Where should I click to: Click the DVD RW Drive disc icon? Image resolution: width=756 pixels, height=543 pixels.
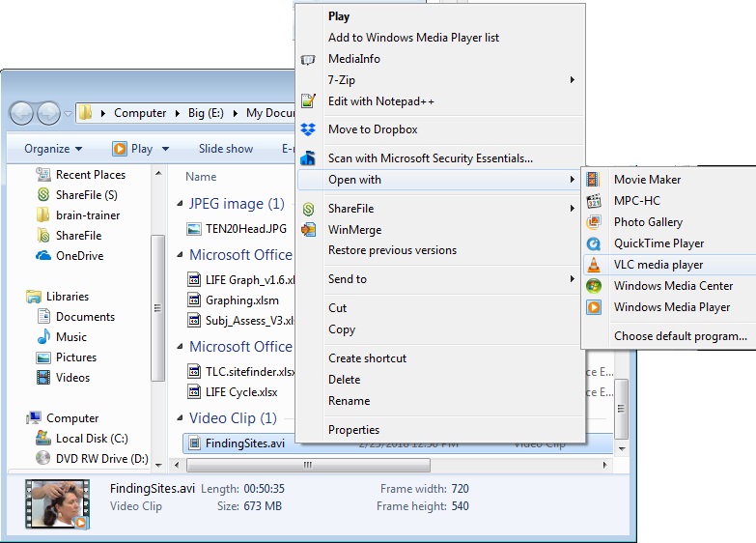[42, 458]
